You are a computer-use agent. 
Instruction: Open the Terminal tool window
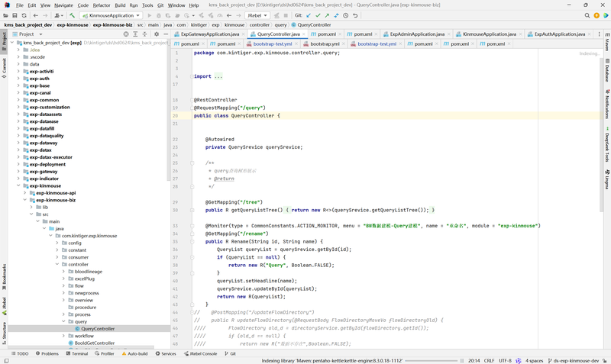click(x=78, y=353)
